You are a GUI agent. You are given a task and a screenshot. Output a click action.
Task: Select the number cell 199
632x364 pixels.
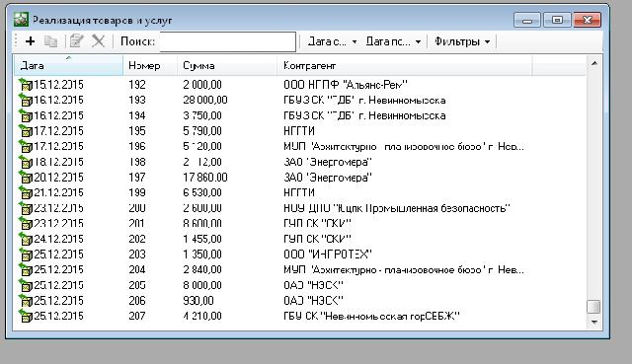(137, 192)
